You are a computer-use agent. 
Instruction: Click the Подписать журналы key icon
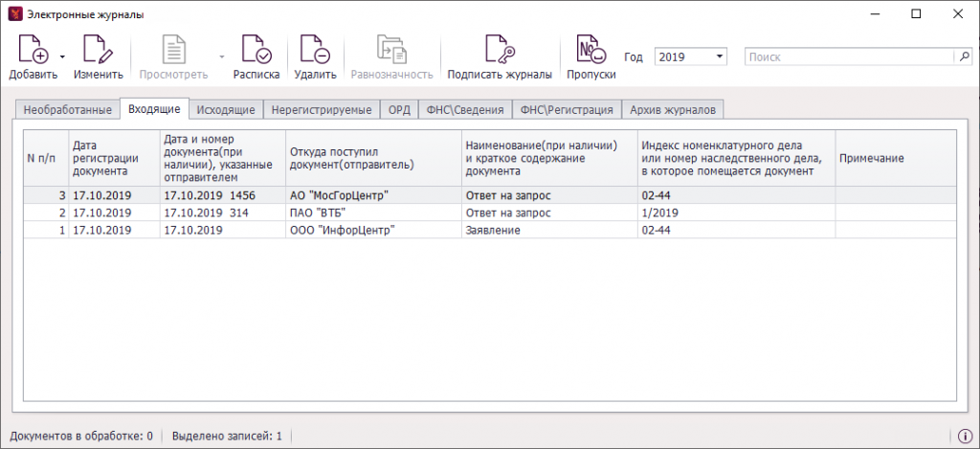pyautogui.click(x=500, y=50)
